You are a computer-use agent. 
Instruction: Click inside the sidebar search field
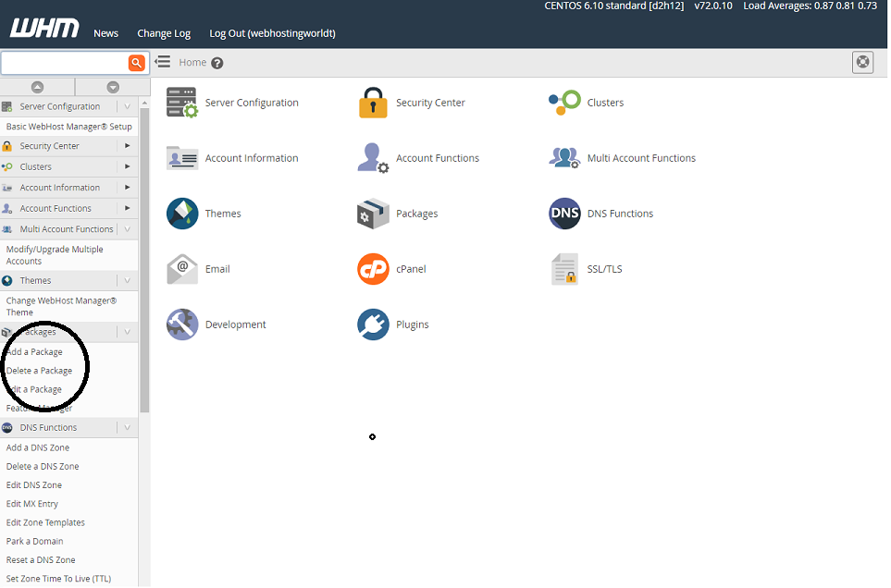(x=65, y=63)
